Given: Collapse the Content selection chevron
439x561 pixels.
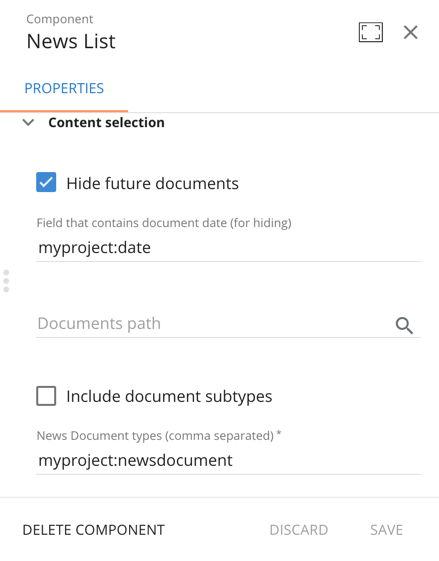Looking at the screenshot, I should (x=28, y=122).
